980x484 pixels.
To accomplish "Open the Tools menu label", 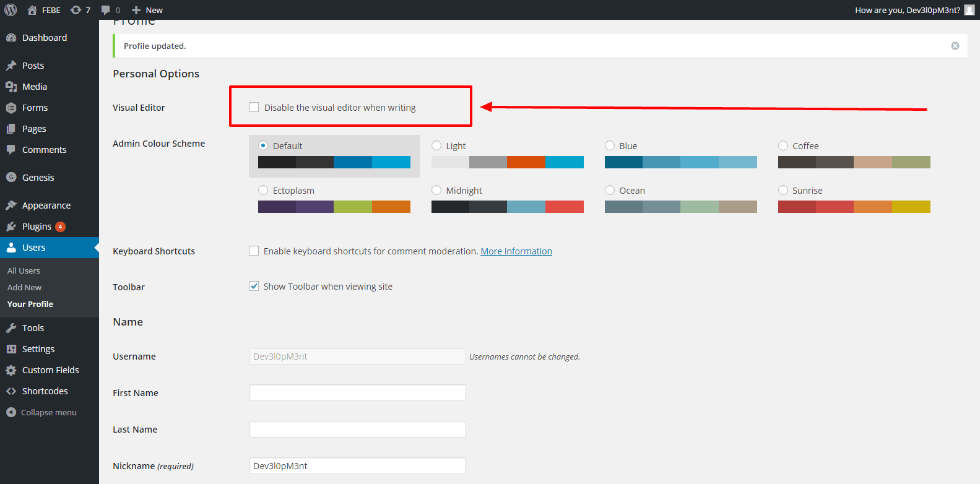I will pos(33,328).
